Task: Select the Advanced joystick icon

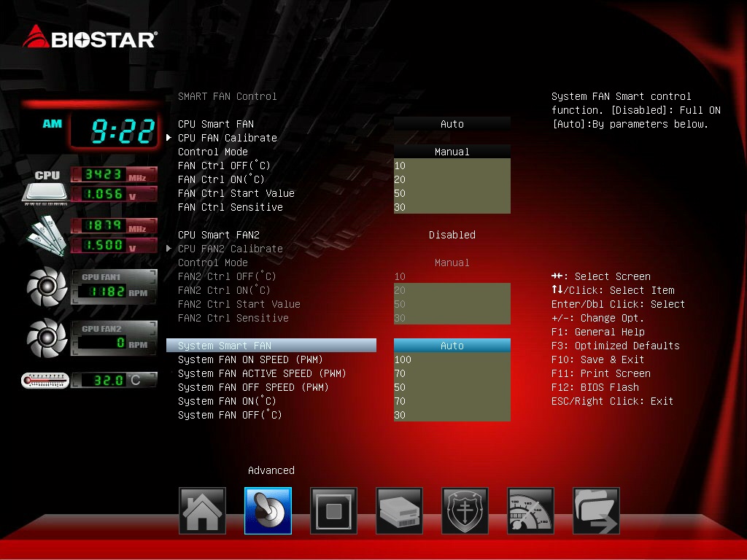Action: click(x=268, y=511)
